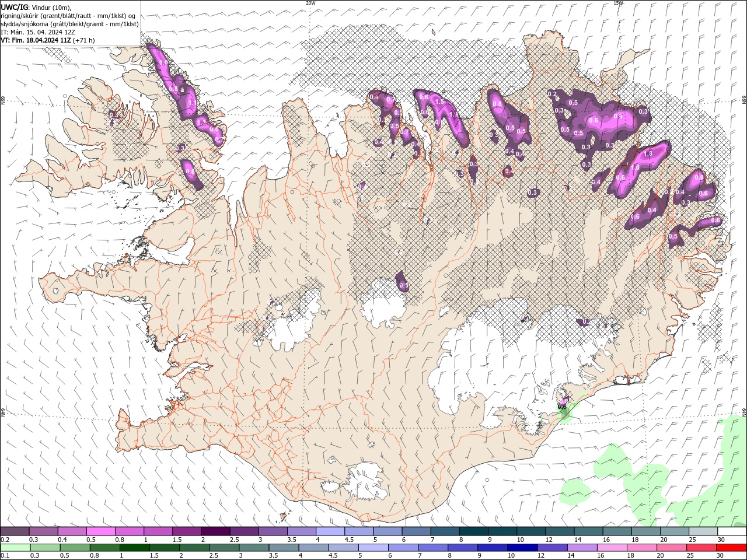Screen dimensions: 747x560
Task: Click the 'IT: Mán. 15. 04. 2024 12Z' line
Action: tap(38, 32)
